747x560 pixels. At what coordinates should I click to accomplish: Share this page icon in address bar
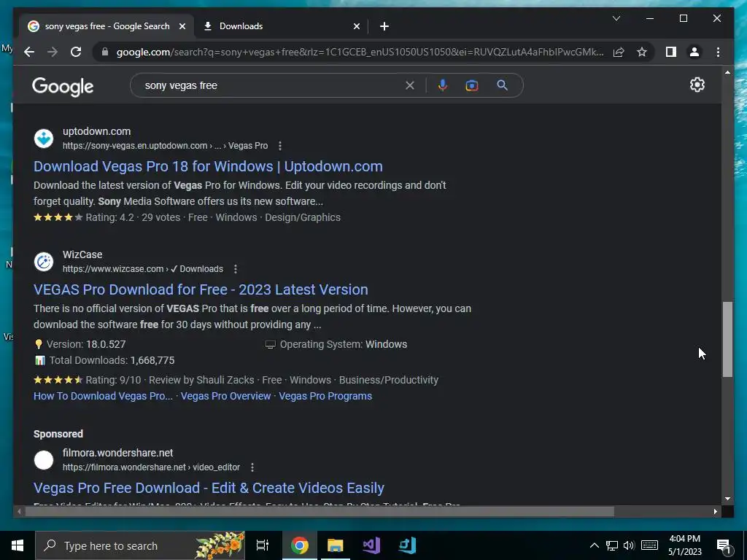click(619, 52)
